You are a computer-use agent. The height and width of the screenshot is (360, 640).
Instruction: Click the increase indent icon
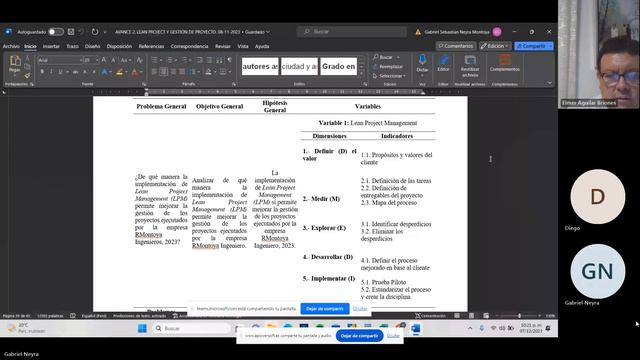209,60
